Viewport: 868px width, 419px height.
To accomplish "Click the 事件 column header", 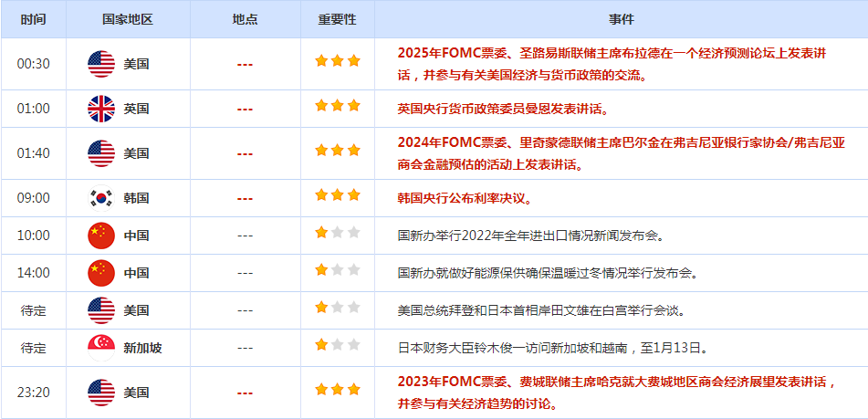I will (621, 19).
